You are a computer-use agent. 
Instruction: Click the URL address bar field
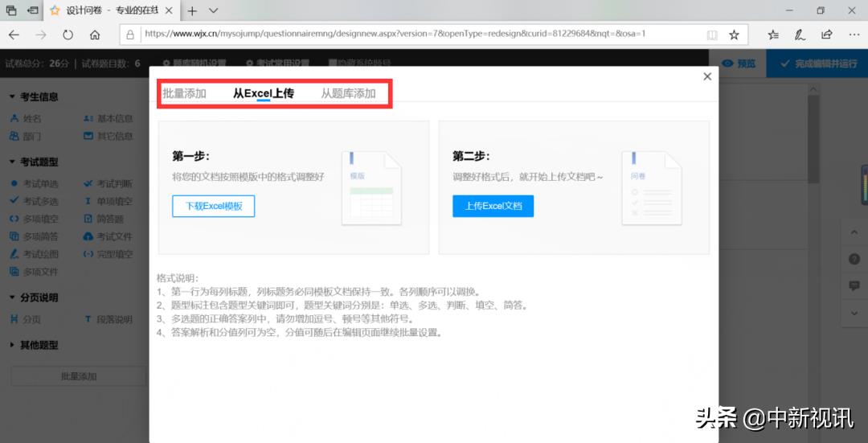pyautogui.click(x=418, y=35)
